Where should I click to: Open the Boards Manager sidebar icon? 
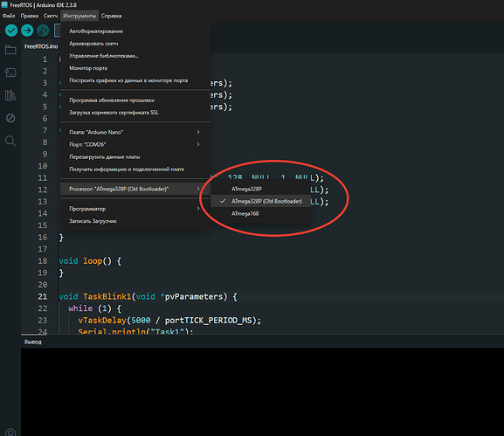[10, 73]
